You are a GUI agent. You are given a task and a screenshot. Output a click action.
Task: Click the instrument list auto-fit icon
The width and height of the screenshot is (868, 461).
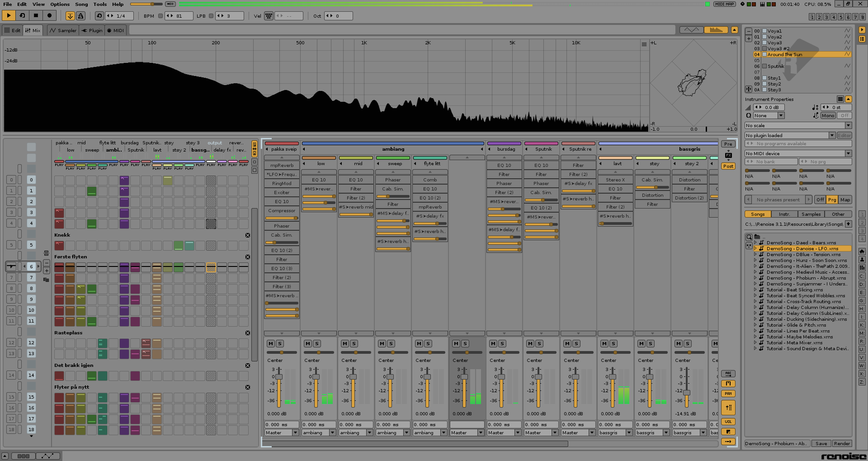pyautogui.click(x=749, y=90)
